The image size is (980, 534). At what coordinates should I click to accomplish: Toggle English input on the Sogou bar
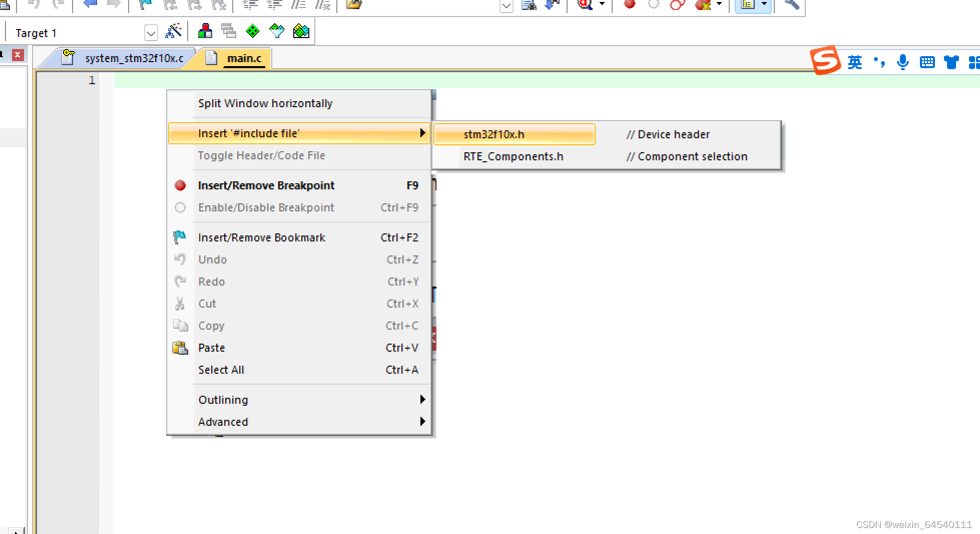[854, 62]
